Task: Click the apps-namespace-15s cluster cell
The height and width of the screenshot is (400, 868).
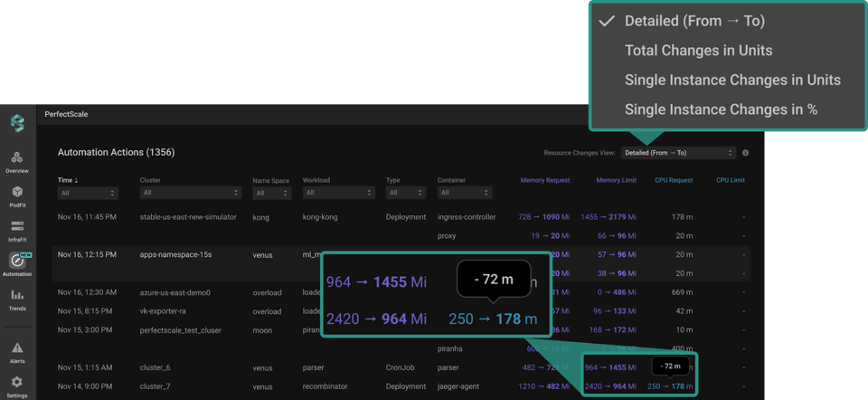Action: pos(175,255)
